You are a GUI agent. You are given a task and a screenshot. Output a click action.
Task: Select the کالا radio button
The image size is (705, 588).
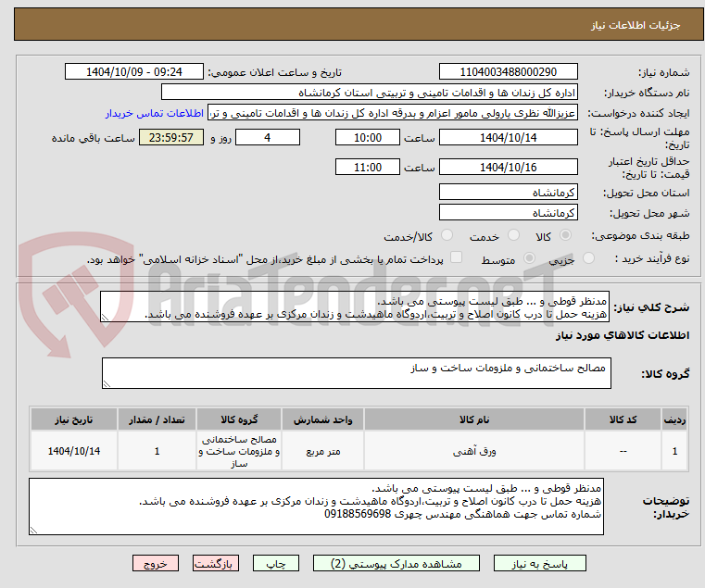(566, 235)
